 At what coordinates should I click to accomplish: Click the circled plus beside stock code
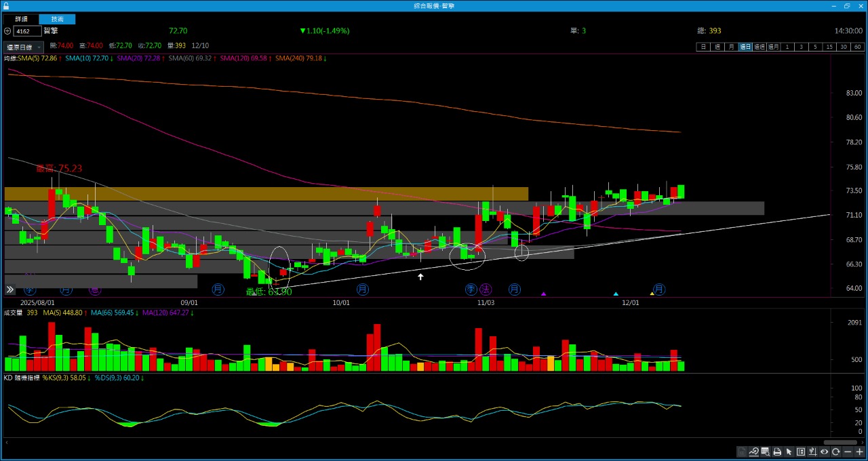pyautogui.click(x=7, y=31)
